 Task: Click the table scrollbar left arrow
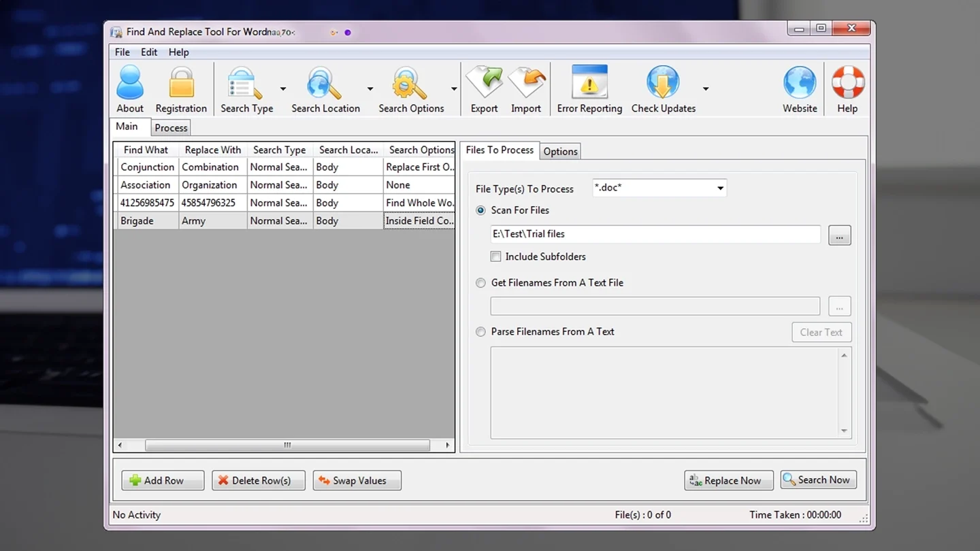(120, 446)
